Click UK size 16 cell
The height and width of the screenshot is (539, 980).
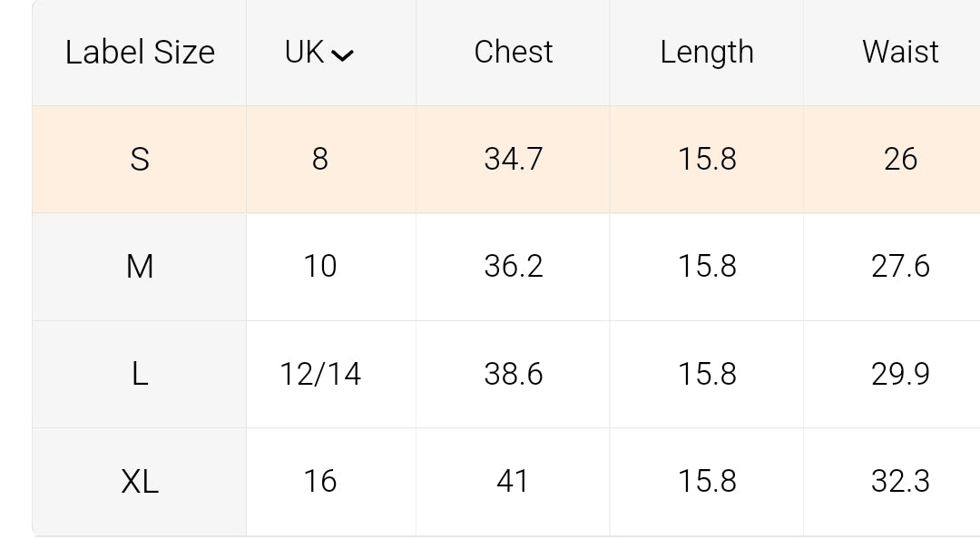(x=319, y=481)
